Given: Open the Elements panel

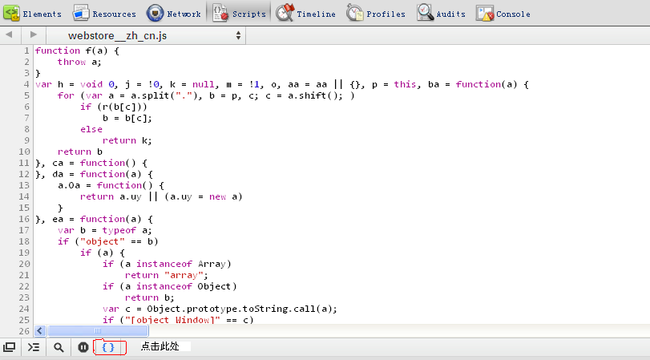Looking at the screenshot, I should [x=32, y=13].
